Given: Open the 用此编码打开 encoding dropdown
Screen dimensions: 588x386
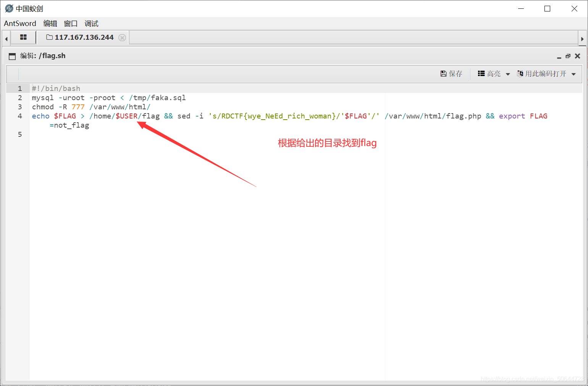Looking at the screenshot, I should coord(546,74).
